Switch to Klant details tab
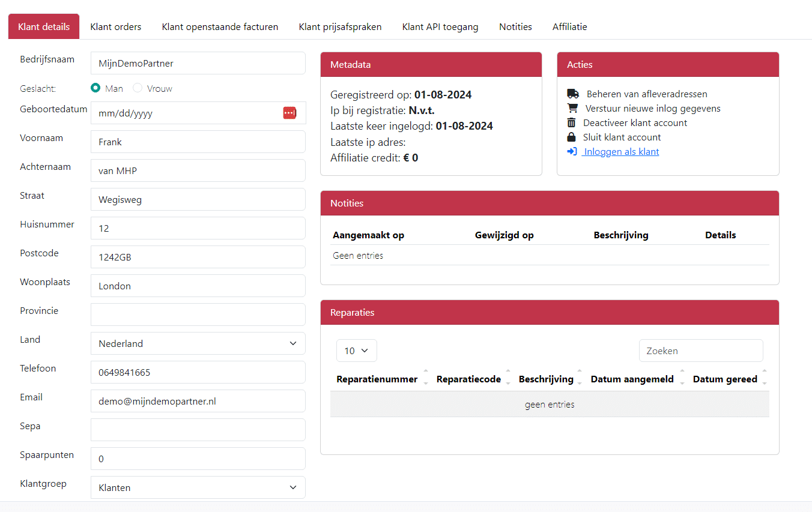This screenshot has height=512, width=812. click(44, 27)
